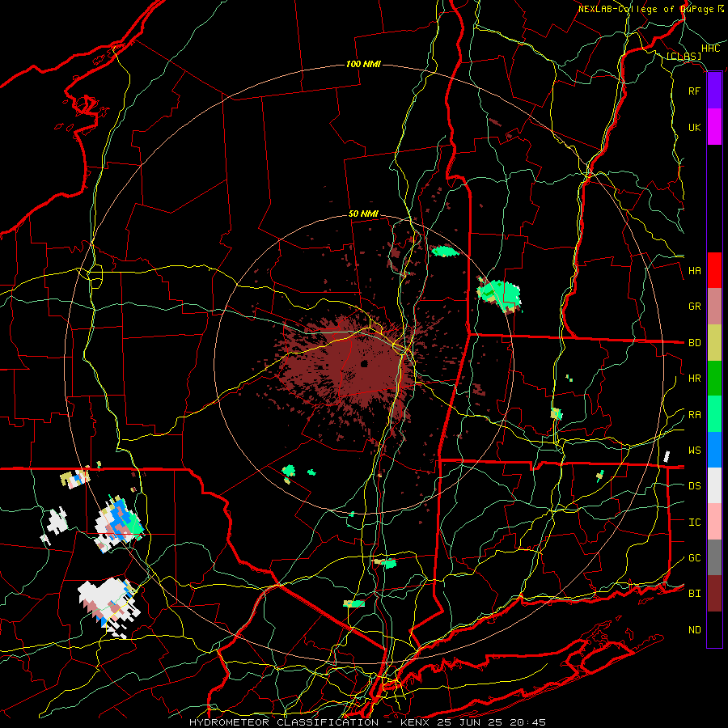The height and width of the screenshot is (728, 728).
Task: Click the RA light green legend swatch
Action: coord(714,414)
